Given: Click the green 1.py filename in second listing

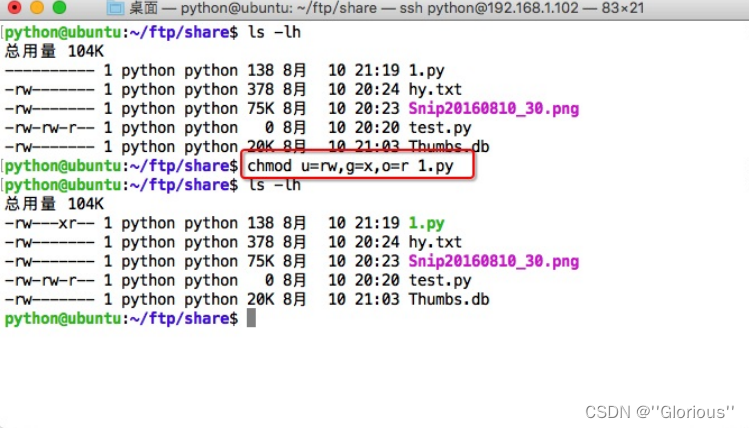Looking at the screenshot, I should [x=427, y=223].
